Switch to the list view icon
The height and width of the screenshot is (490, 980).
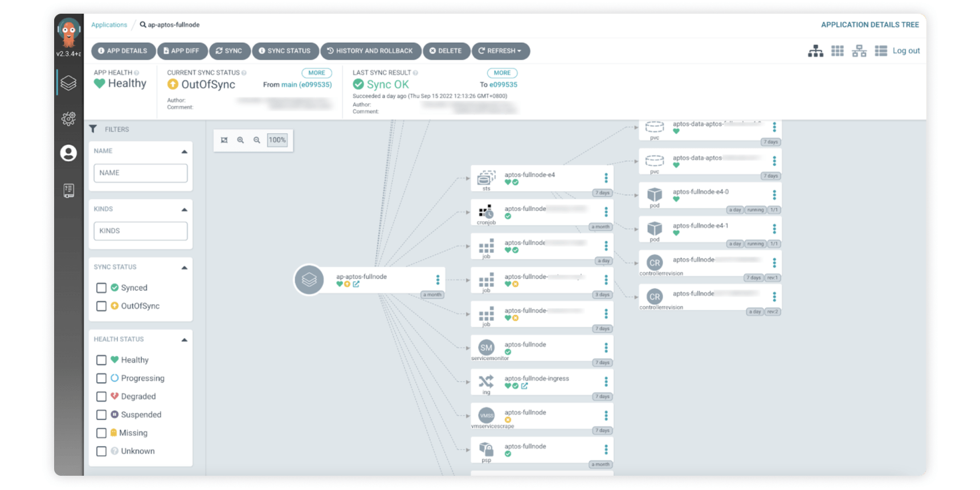[880, 51]
